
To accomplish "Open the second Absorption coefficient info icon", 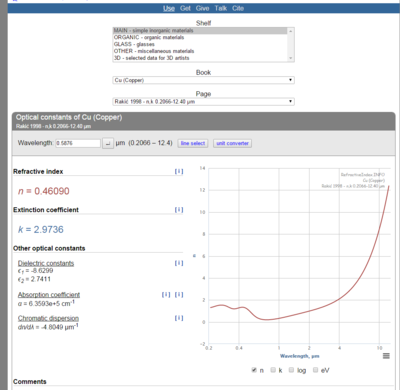I will coord(179,295).
